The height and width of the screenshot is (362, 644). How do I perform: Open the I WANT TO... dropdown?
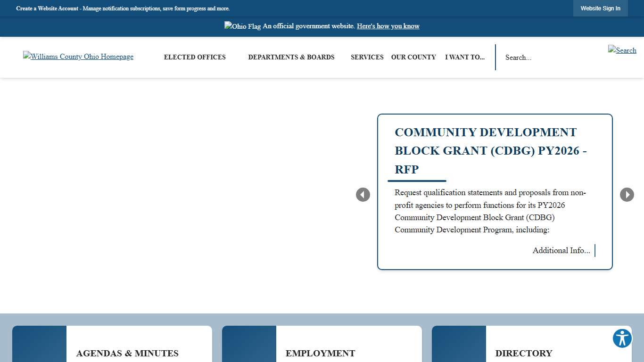[x=465, y=57]
